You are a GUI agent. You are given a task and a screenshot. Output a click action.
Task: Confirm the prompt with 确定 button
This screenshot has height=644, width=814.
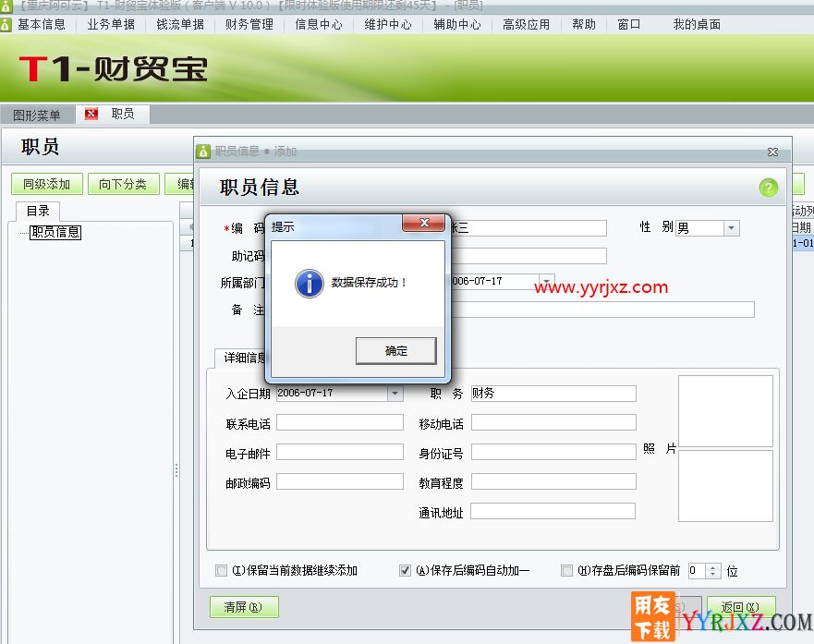point(396,351)
